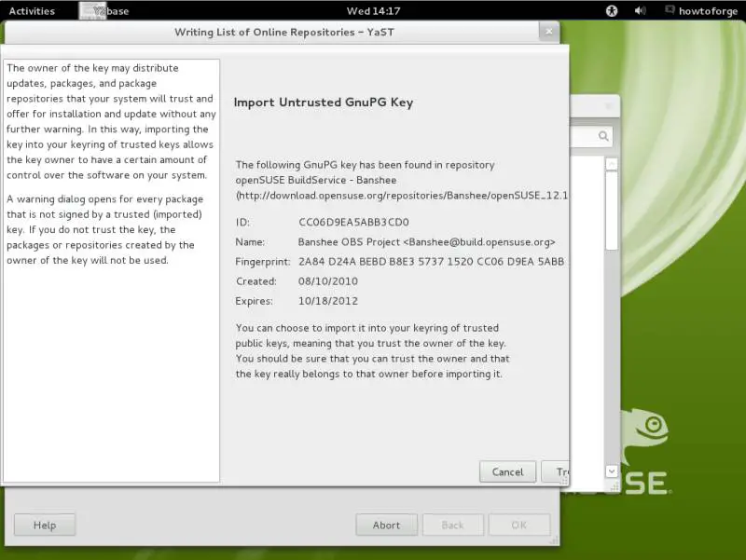Open the howtoforge user menu

click(x=701, y=11)
